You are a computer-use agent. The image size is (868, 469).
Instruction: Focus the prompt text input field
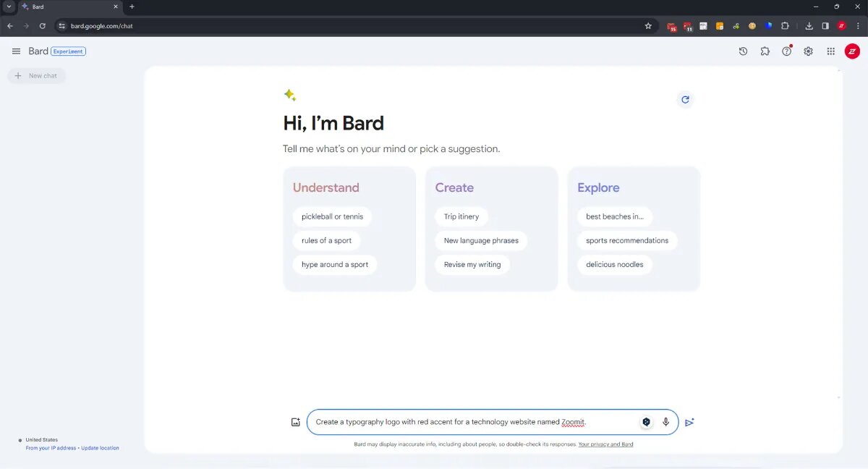(x=470, y=422)
